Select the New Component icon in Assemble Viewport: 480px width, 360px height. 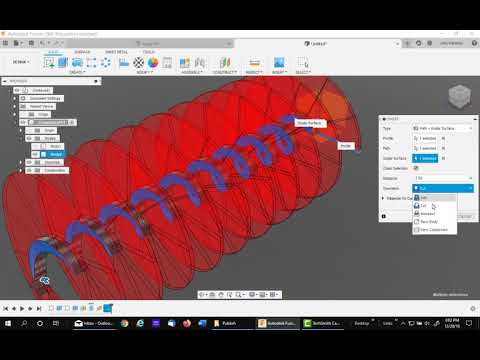coord(184,62)
